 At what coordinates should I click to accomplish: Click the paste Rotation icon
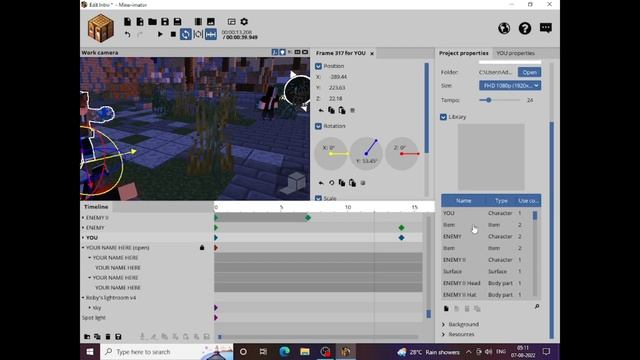click(353, 183)
